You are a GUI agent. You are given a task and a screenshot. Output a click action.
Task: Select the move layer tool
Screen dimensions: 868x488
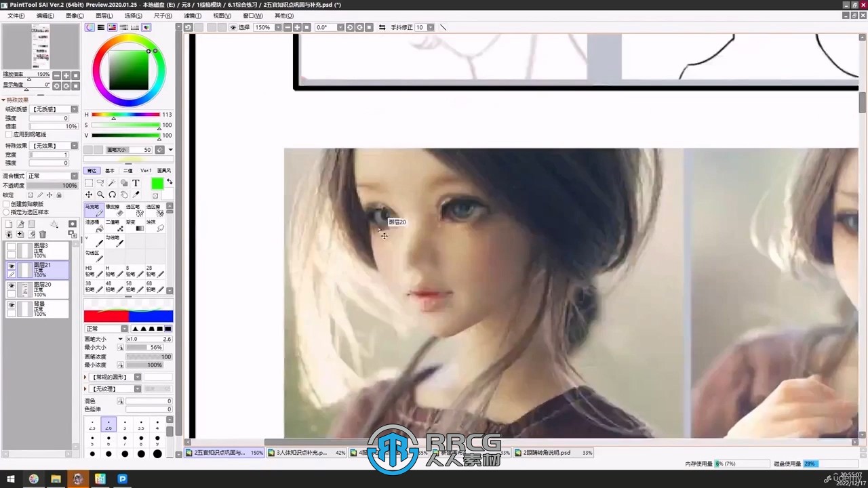89,195
